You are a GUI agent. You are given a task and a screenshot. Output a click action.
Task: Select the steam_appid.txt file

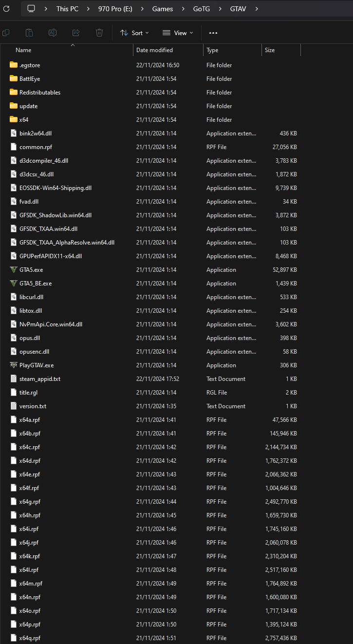click(39, 379)
